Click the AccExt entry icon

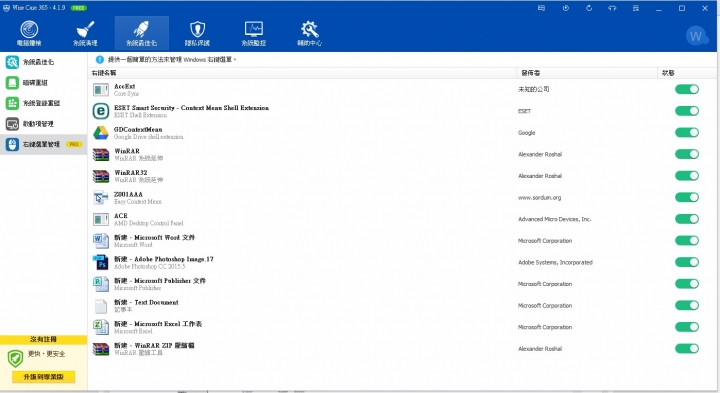coord(101,90)
